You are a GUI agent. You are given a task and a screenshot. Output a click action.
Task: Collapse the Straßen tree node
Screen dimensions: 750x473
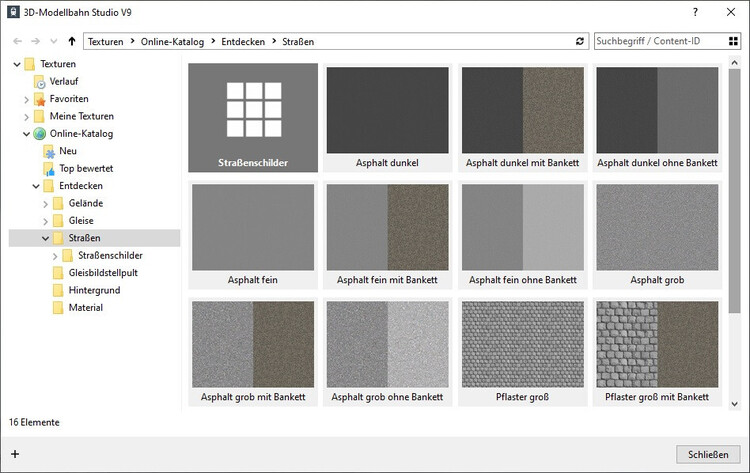click(45, 238)
